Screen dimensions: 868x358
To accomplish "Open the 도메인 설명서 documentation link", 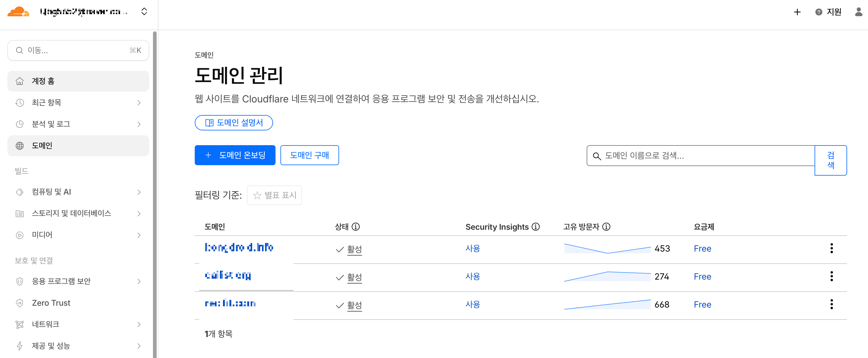I will click(x=233, y=122).
